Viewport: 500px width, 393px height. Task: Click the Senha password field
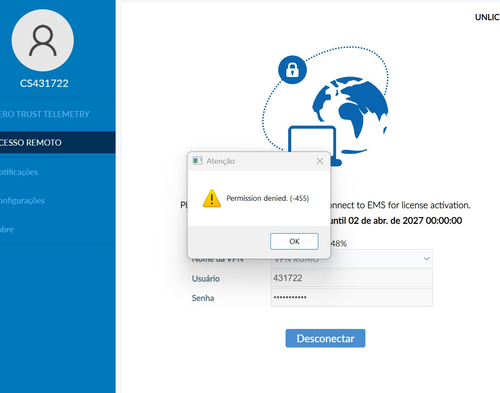(x=352, y=297)
